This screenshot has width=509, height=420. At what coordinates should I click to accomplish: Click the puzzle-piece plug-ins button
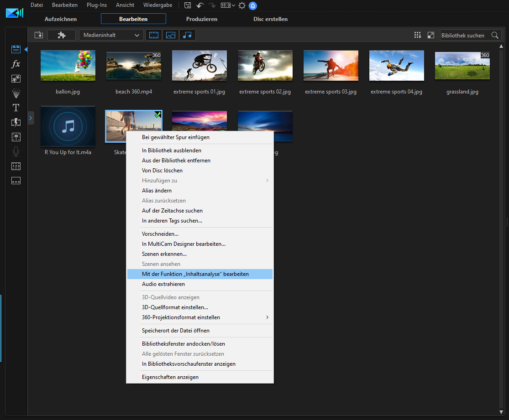pos(61,35)
